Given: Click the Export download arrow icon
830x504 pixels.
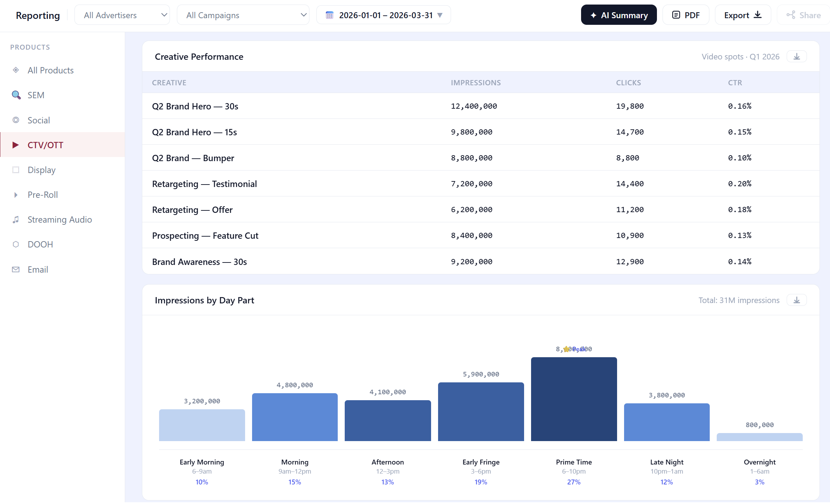Looking at the screenshot, I should [x=758, y=15].
